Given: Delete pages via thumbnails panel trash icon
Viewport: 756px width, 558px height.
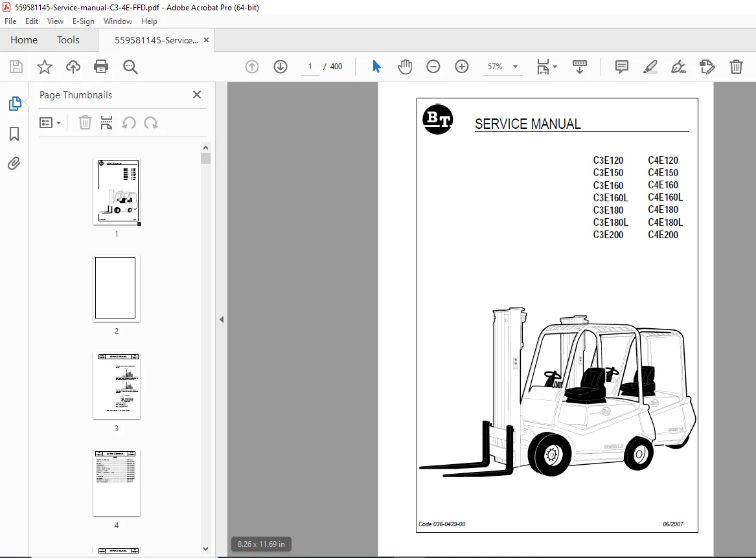Looking at the screenshot, I should (85, 123).
